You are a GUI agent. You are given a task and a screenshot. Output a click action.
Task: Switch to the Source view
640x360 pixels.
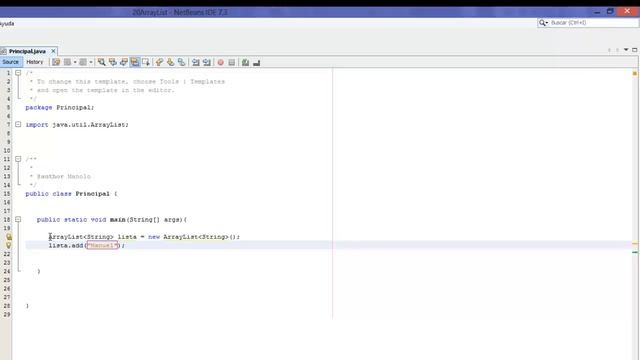coord(11,62)
